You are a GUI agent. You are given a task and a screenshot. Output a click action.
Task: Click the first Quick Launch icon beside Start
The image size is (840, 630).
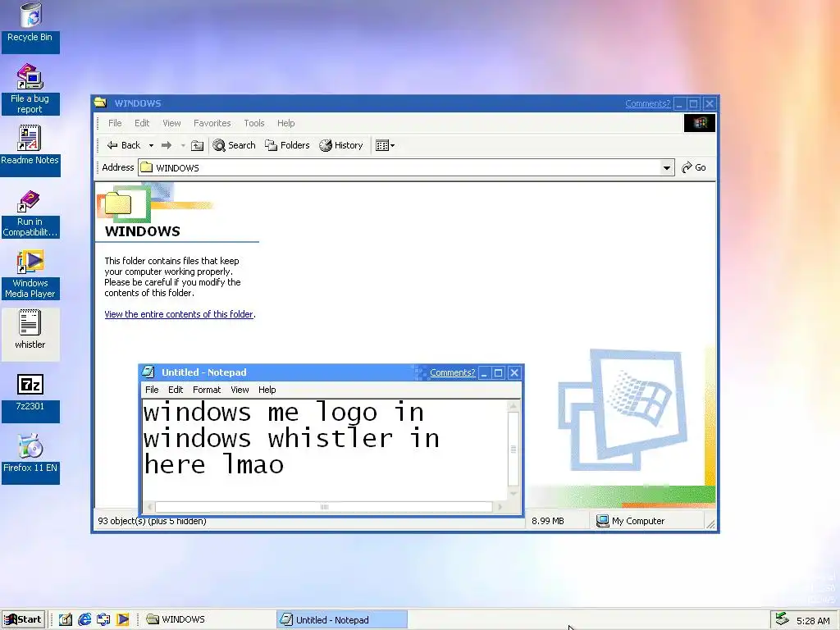[66, 620]
